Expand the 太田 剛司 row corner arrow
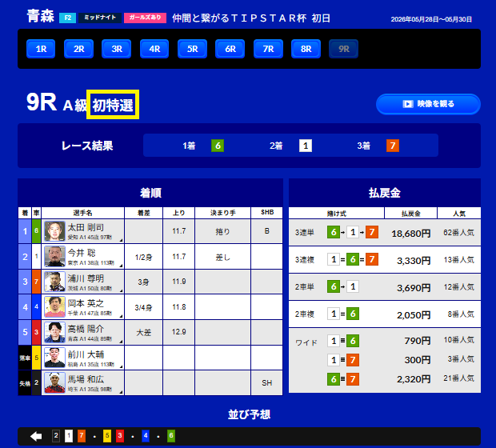 (121, 241)
